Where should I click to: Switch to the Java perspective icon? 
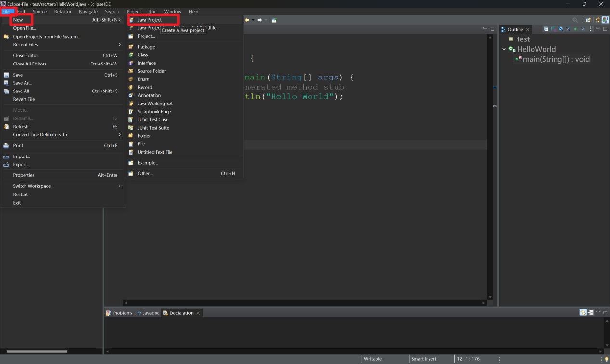605,20
